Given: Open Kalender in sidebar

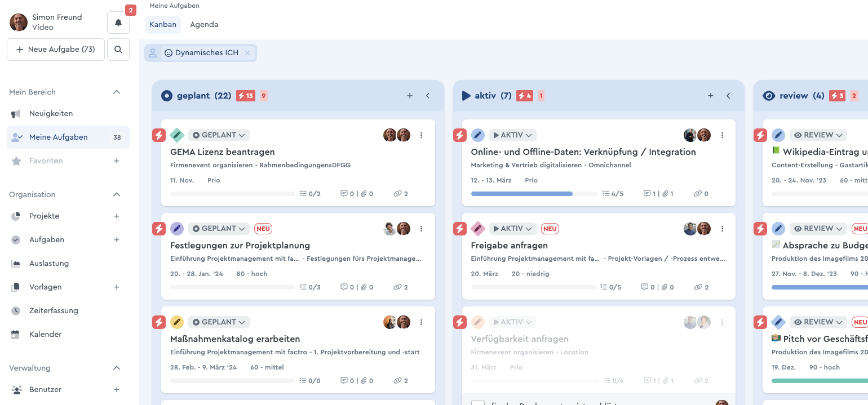Looking at the screenshot, I should 46,335.
